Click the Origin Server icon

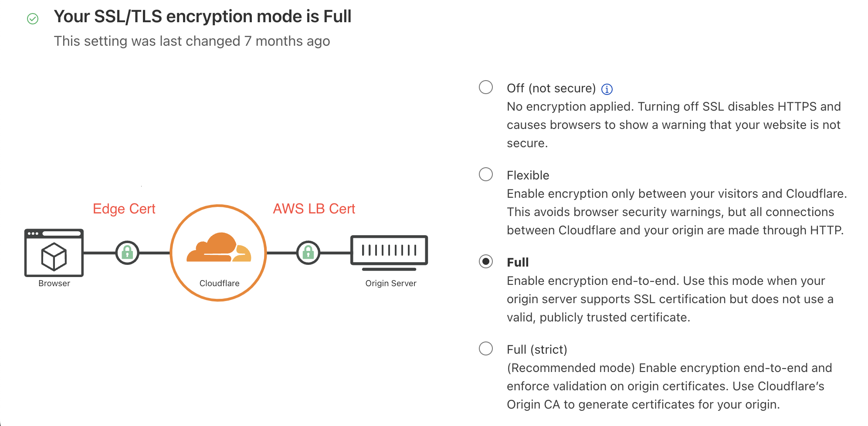point(389,251)
